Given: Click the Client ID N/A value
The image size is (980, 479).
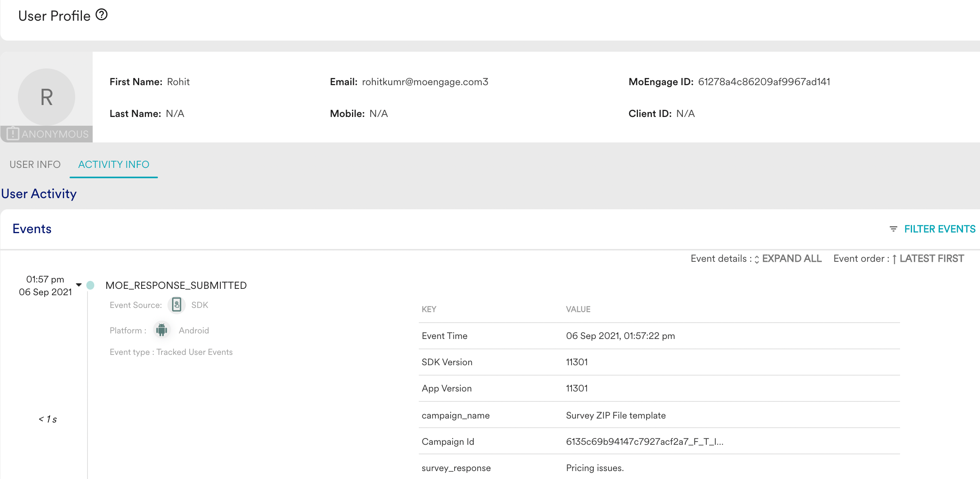Looking at the screenshot, I should [685, 114].
